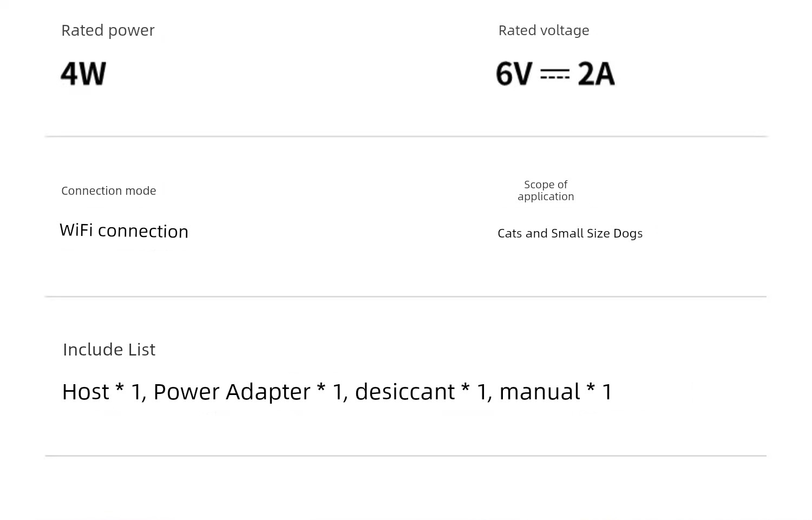The height and width of the screenshot is (520, 812).
Task: Click the divider line under Include List
Action: point(406,456)
